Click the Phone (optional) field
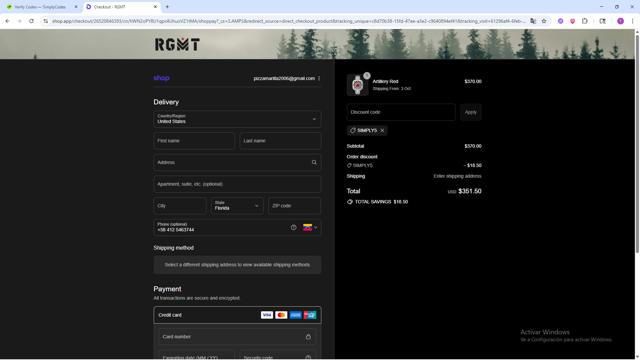Image resolution: width=640 pixels, height=360 pixels. click(237, 227)
